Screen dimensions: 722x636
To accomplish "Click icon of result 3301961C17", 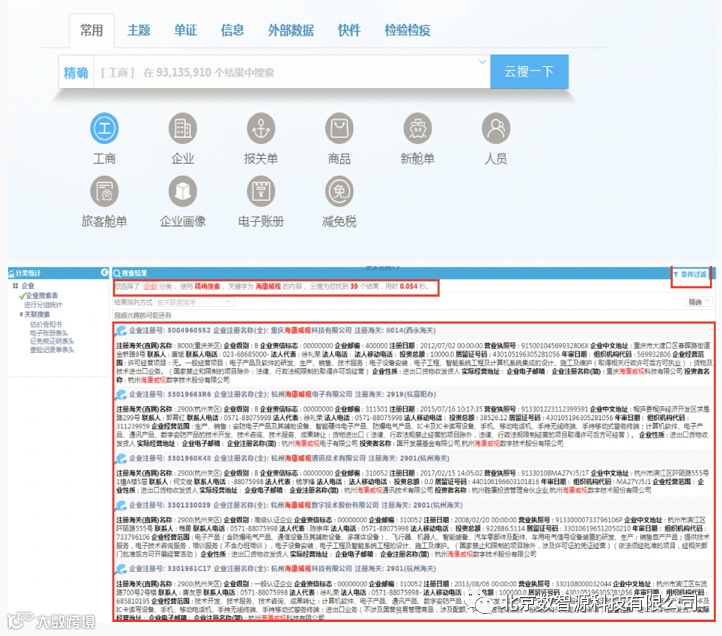I will (121, 569).
